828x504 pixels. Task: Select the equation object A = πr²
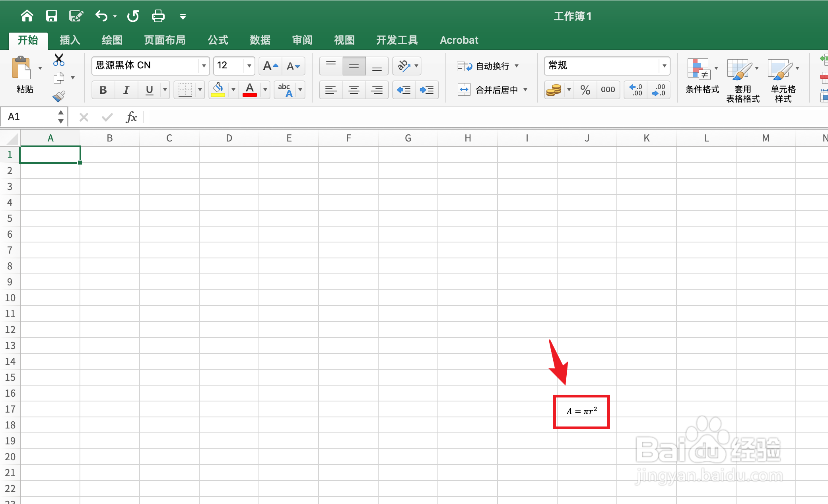pos(581,411)
